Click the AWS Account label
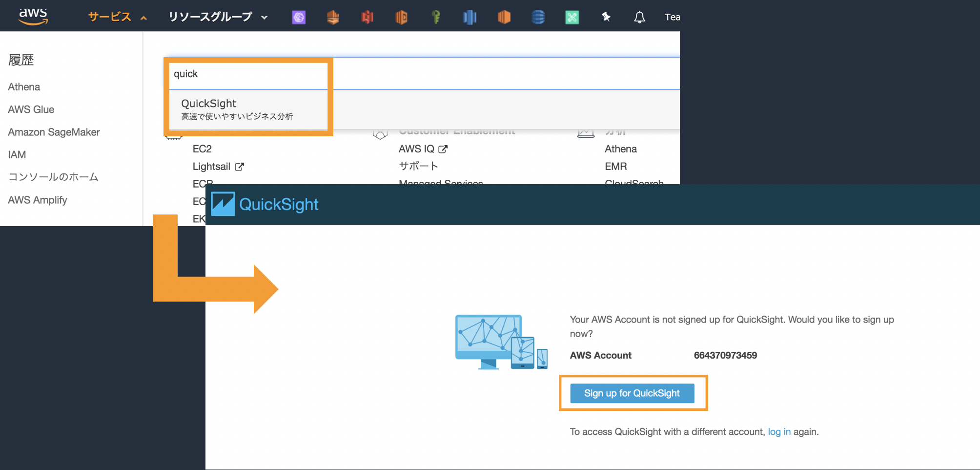Viewport: 980px width, 470px height. [x=600, y=355]
